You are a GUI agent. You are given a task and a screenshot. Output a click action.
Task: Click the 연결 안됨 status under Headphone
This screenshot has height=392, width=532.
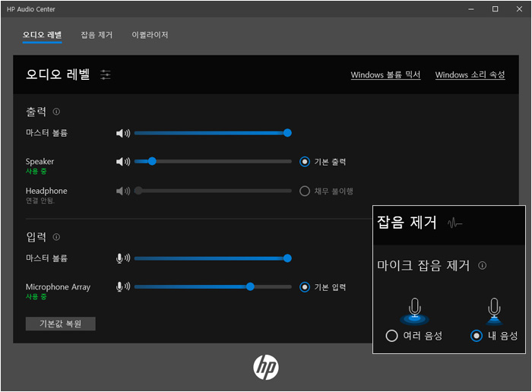point(40,201)
